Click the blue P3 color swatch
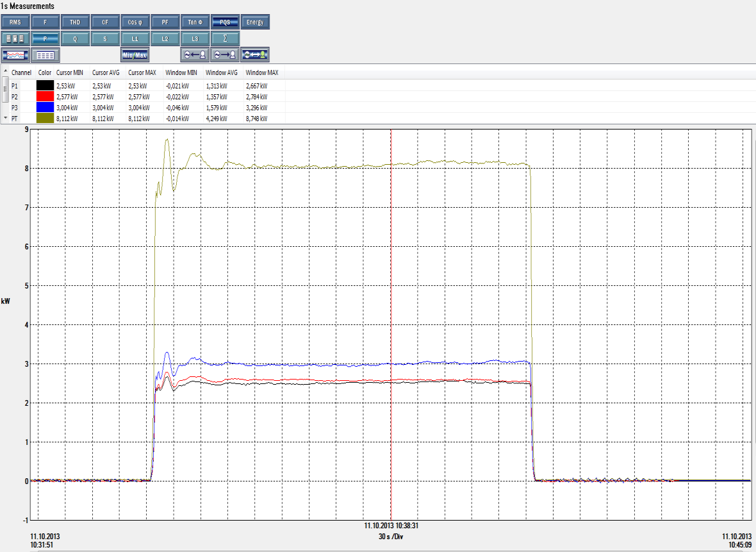 pos(45,108)
